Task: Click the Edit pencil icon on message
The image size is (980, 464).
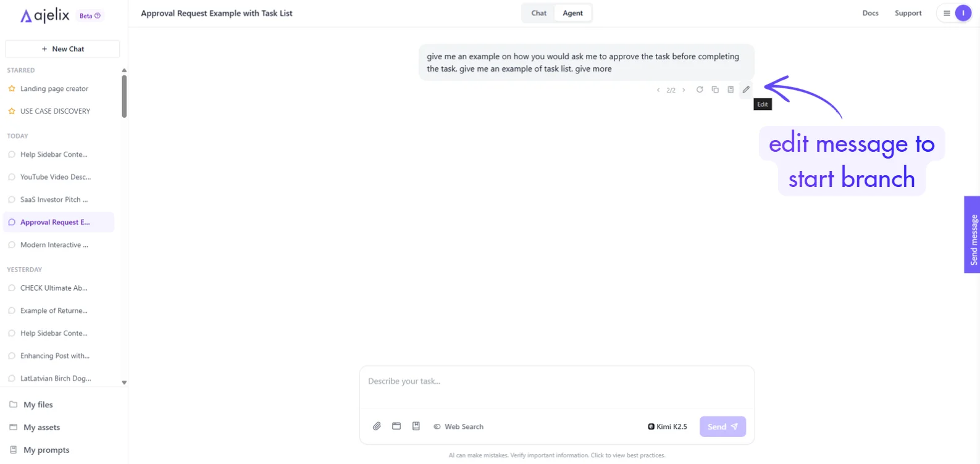Action: pyautogui.click(x=746, y=89)
